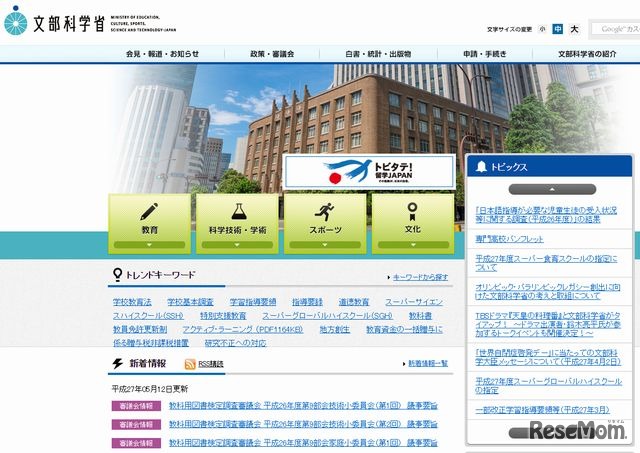This screenshot has height=453, width=640.
Task: Open the 平成27年度スーパー食育スクール topic link
Action: 546,263
